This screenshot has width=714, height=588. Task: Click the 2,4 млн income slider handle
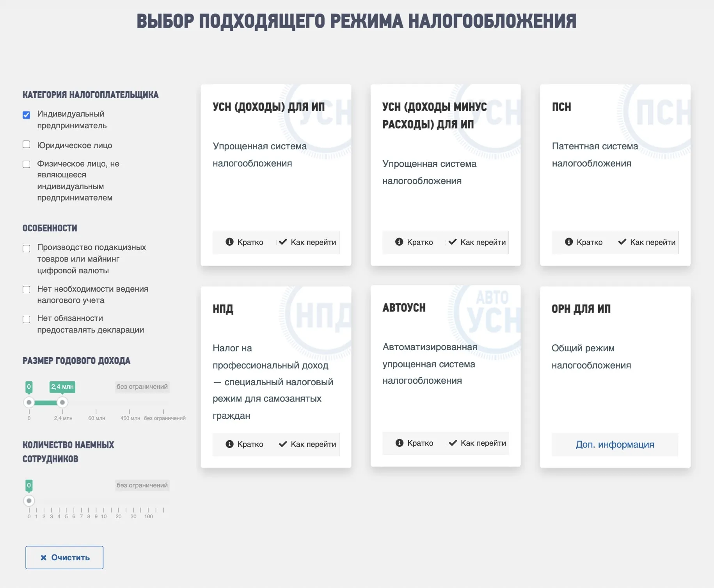point(62,402)
